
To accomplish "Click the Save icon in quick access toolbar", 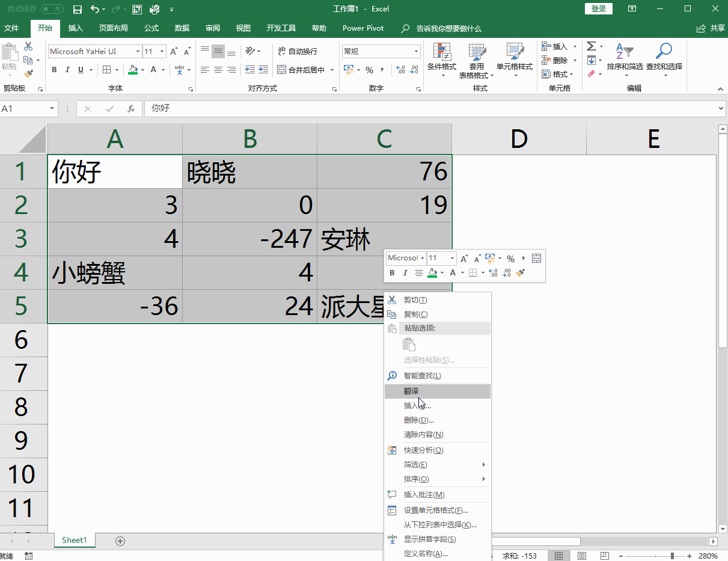I will coord(77,9).
